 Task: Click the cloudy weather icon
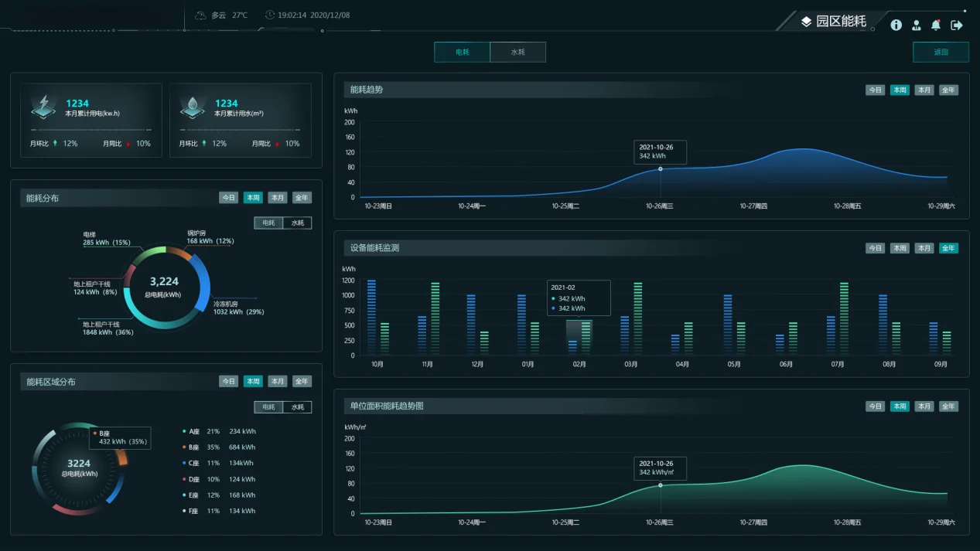point(200,15)
